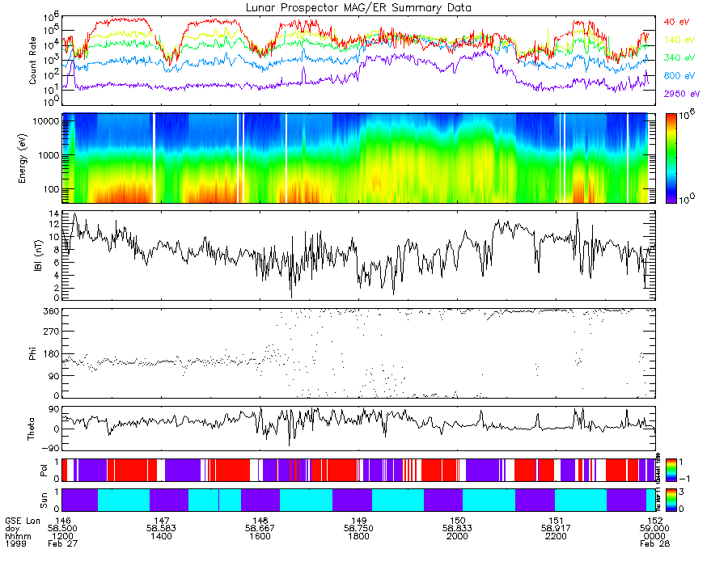Click the day-of-year value '58.667'
Image resolution: width=728 pixels, height=566 pixels.
pyautogui.click(x=260, y=529)
